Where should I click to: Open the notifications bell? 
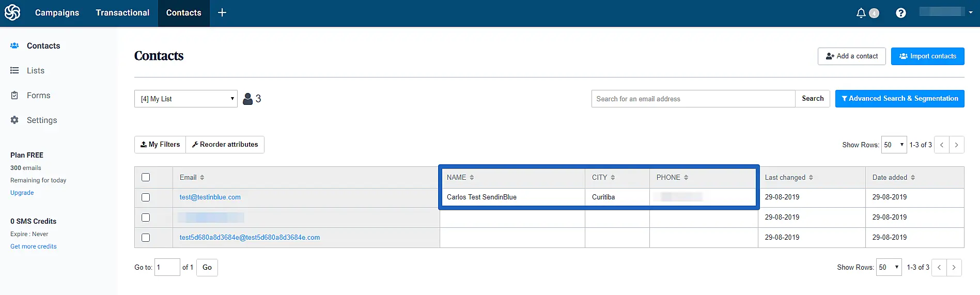[x=861, y=13]
